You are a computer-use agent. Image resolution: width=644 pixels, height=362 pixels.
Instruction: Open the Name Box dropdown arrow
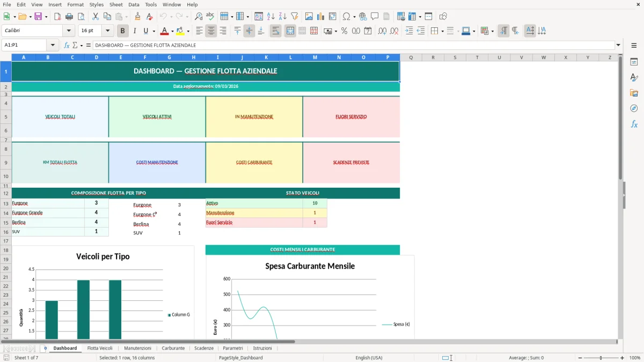point(53,45)
